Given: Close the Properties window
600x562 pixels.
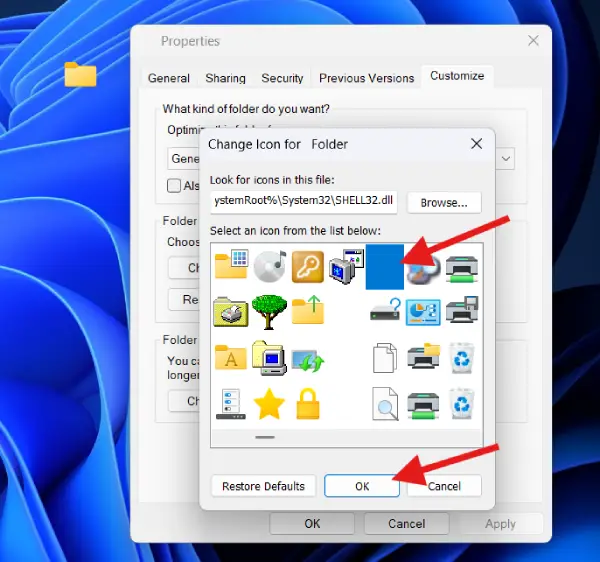Looking at the screenshot, I should click(x=533, y=40).
